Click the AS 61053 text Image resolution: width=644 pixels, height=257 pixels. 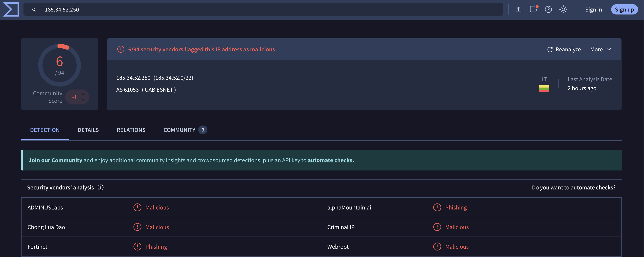127,90
